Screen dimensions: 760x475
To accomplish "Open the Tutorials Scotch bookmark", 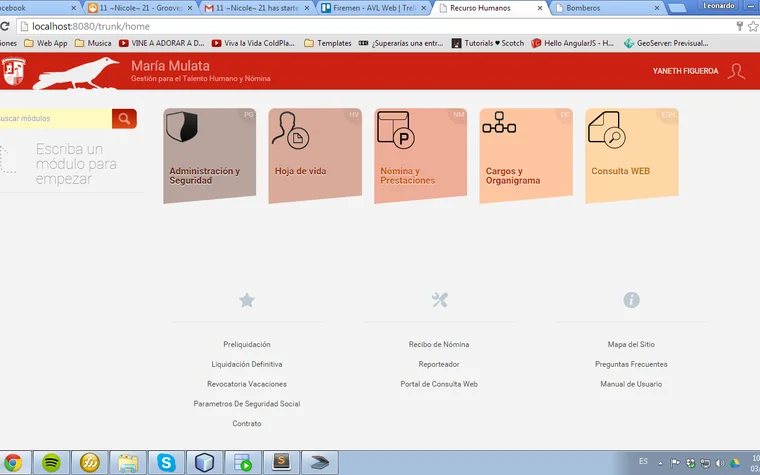I will point(488,43).
